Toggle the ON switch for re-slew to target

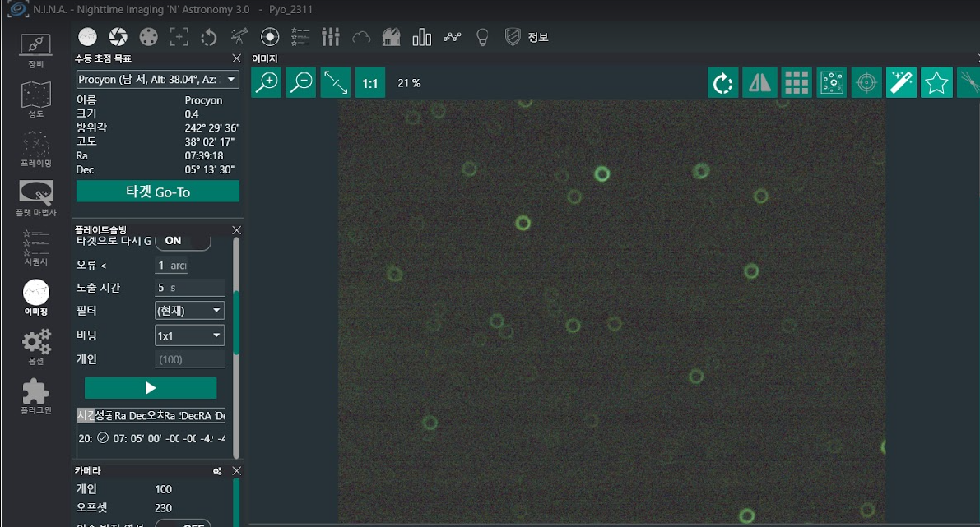click(183, 241)
